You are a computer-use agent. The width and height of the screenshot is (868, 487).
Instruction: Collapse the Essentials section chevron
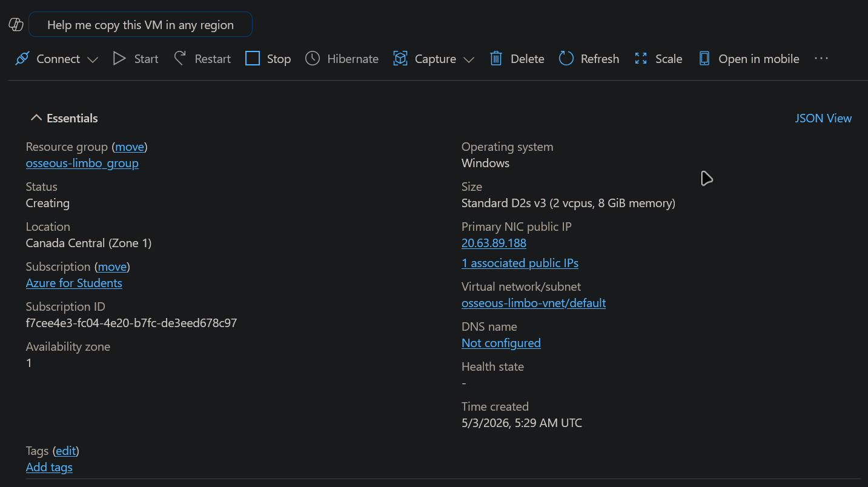36,118
